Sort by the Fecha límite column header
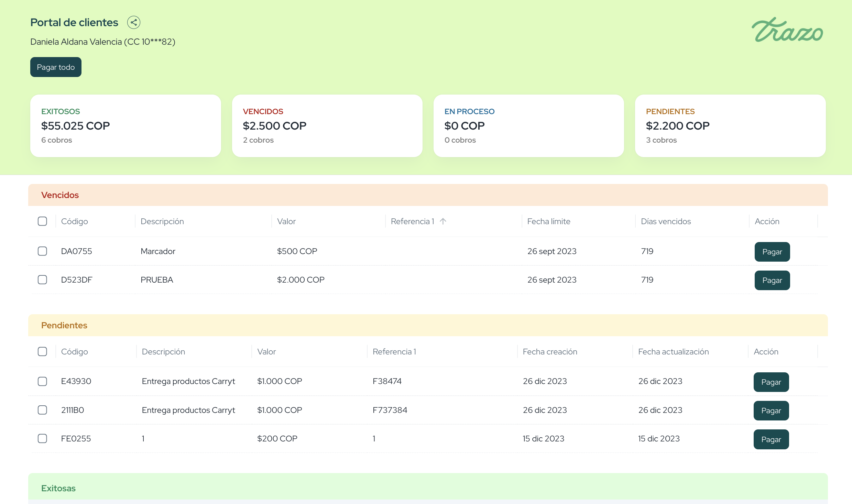 coord(549,221)
